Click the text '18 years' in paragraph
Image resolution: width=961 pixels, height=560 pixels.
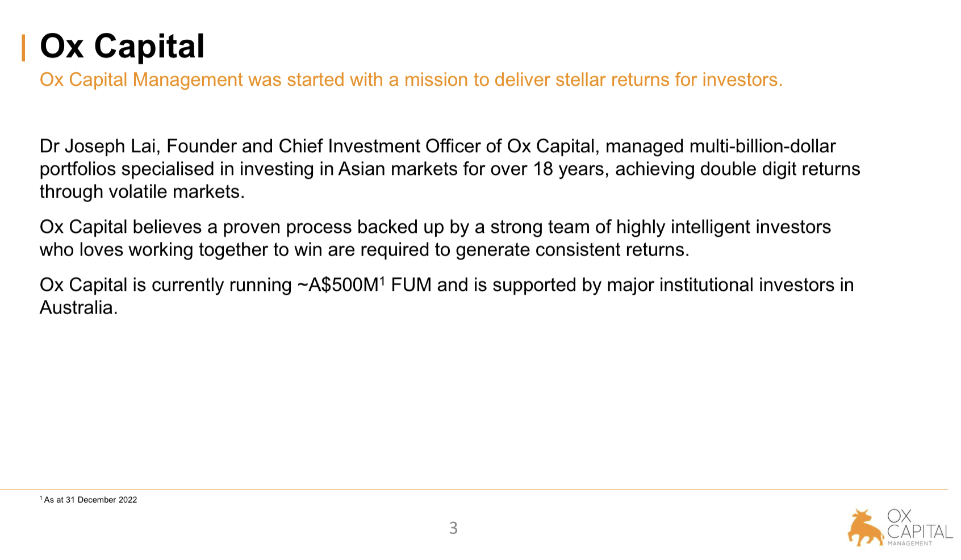(570, 169)
